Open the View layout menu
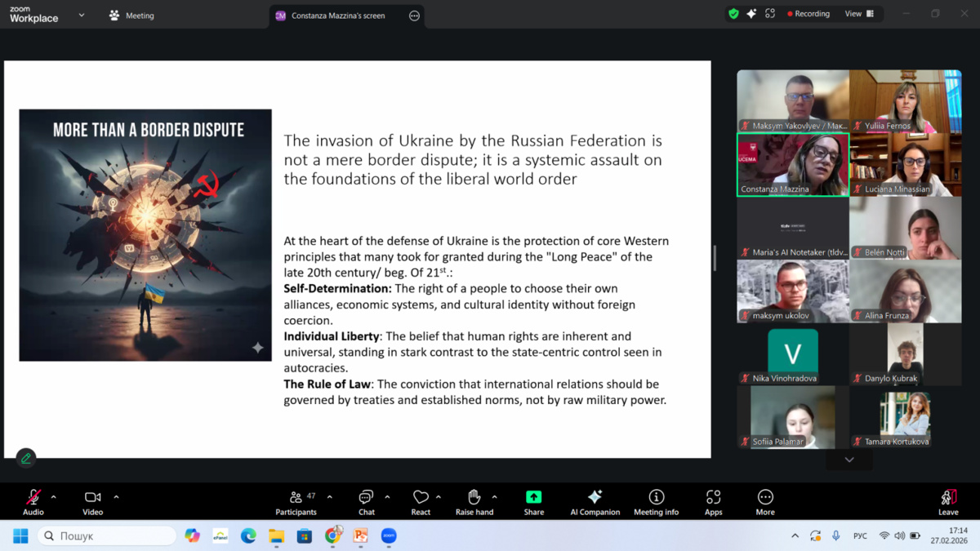This screenshot has height=551, width=980. 858,14
